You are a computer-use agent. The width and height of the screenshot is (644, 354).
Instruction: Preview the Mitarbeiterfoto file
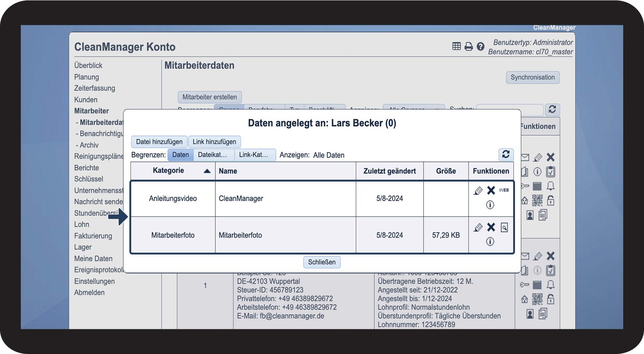504,227
